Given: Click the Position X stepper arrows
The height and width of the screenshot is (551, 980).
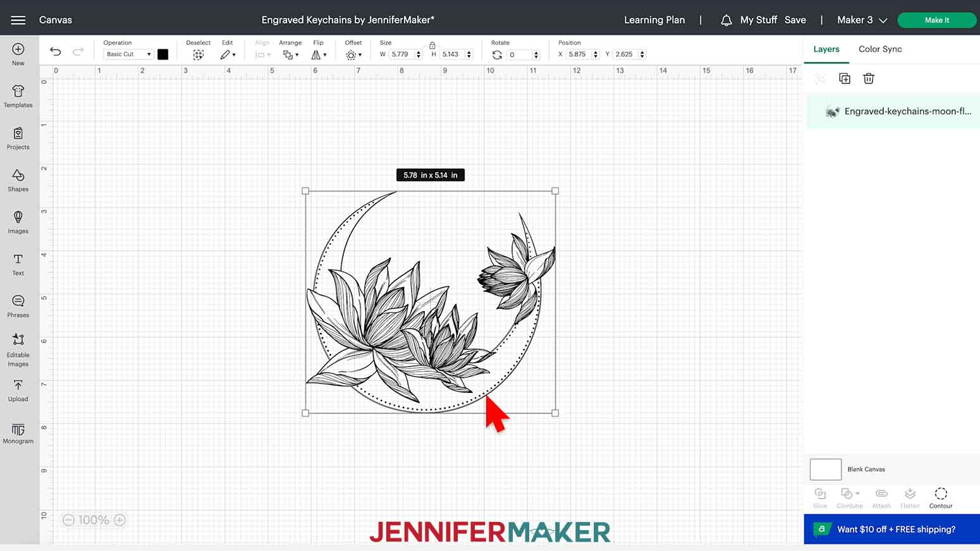Looking at the screenshot, I should pos(596,55).
